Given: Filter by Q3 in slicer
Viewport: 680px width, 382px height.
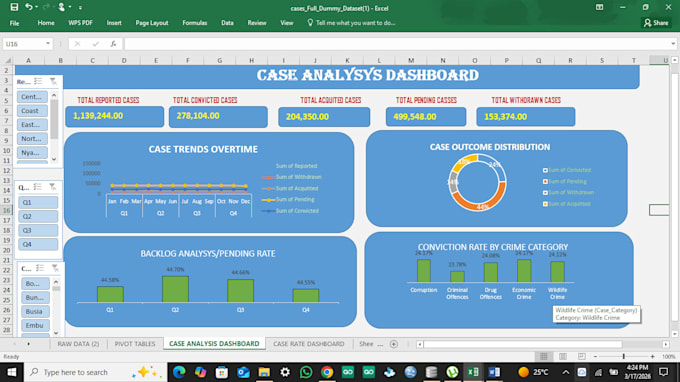Looking at the screenshot, I should (x=38, y=230).
